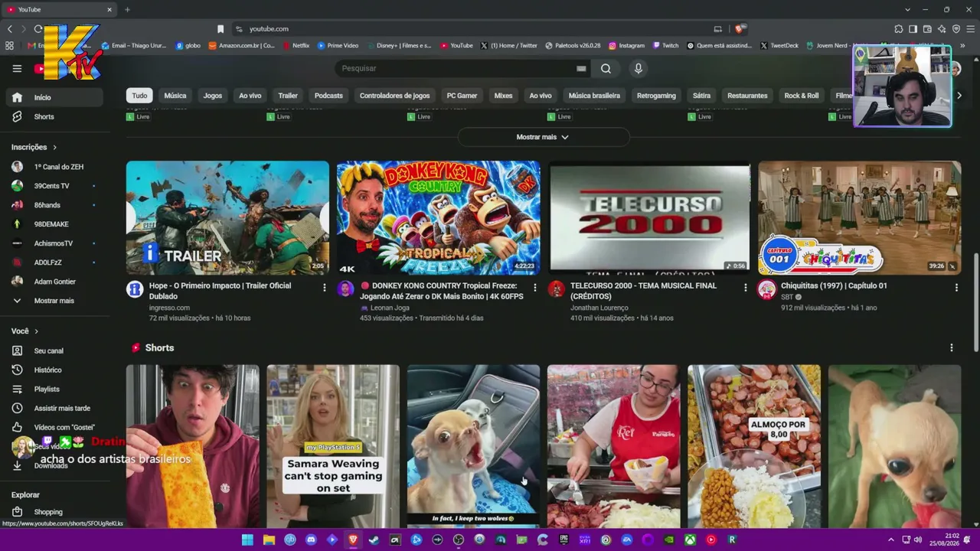Image resolution: width=980 pixels, height=551 pixels.
Task: Select the Podcasts filter chip
Action: click(x=328, y=96)
